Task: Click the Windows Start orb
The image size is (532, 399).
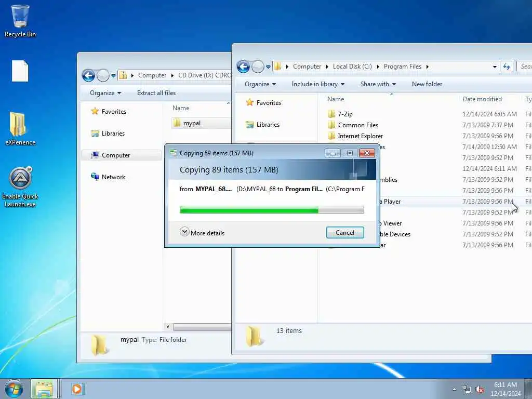Action: pos(14,389)
